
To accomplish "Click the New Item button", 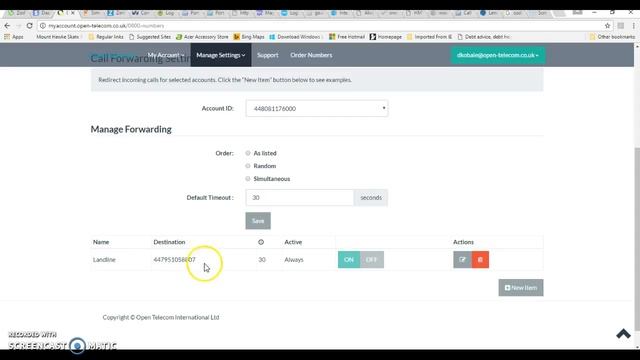I will pyautogui.click(x=521, y=288).
